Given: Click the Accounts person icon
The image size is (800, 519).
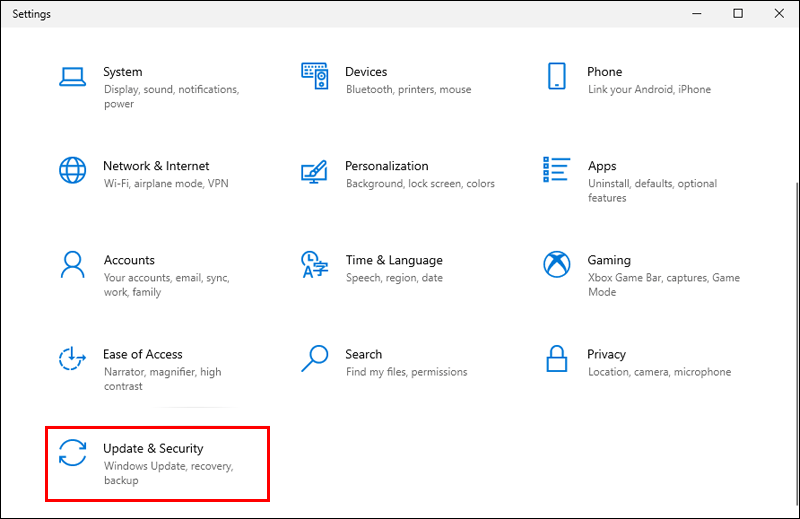Looking at the screenshot, I should 72,264.
